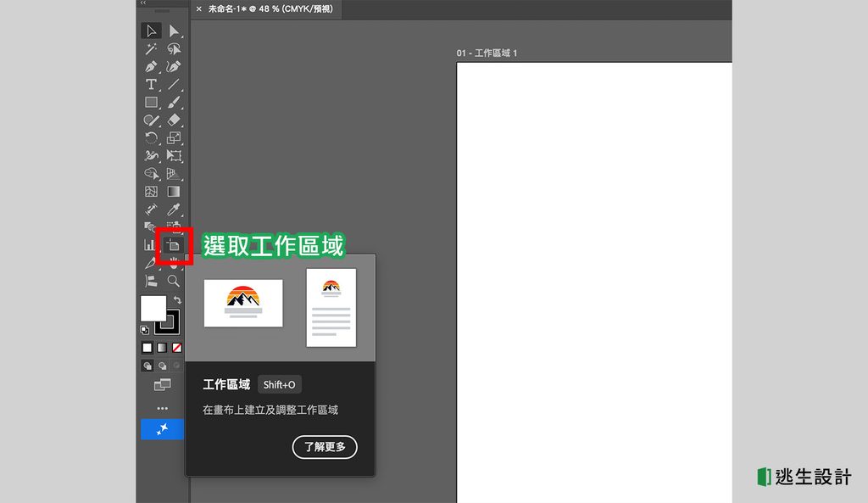
Task: Click 了解更多 button in tooltip
Action: point(325,446)
